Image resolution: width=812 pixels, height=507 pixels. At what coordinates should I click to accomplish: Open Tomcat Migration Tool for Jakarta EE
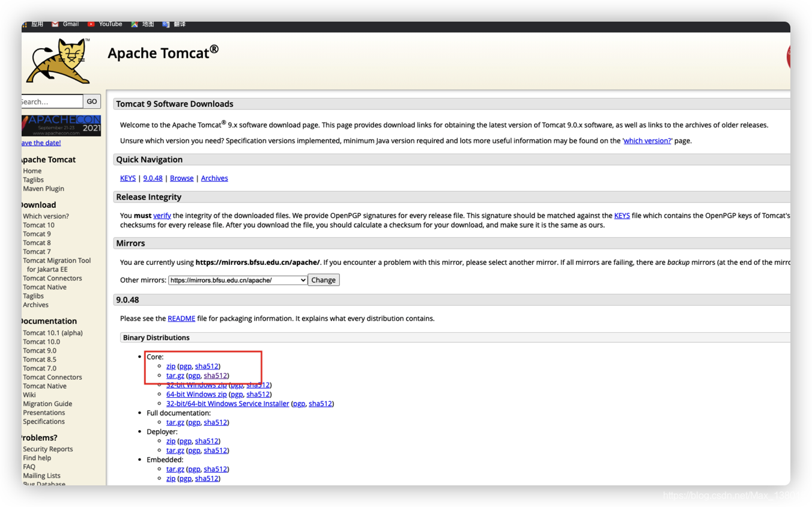point(57,265)
